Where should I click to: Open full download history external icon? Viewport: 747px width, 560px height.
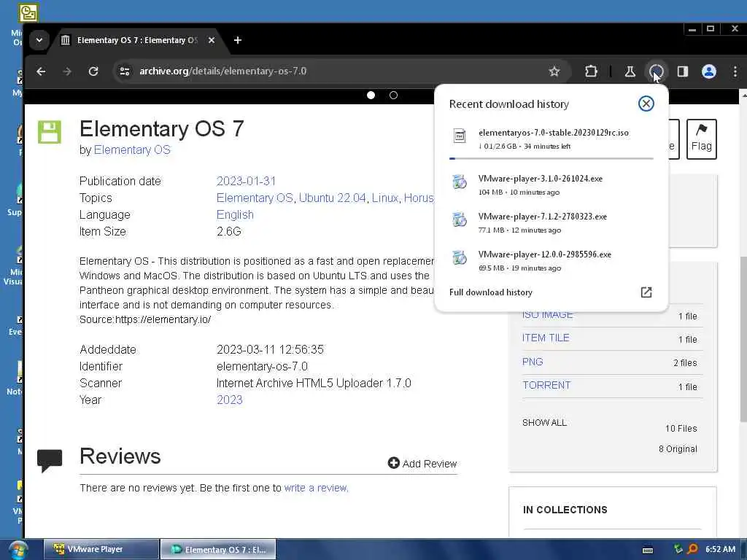646,292
